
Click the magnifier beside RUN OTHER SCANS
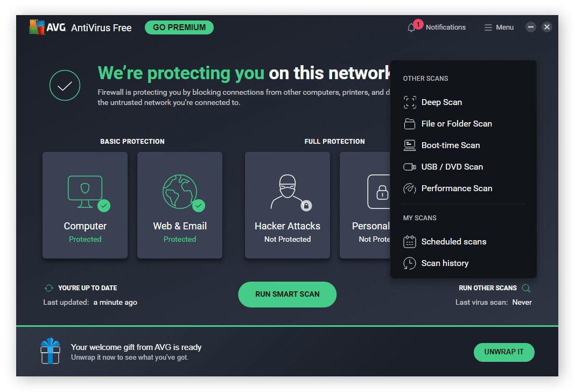tap(525, 288)
